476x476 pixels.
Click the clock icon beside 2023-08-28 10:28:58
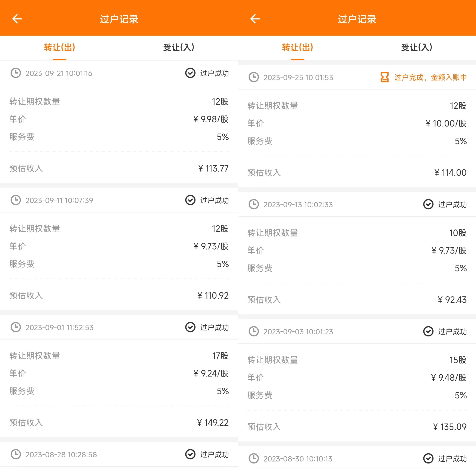click(x=16, y=454)
